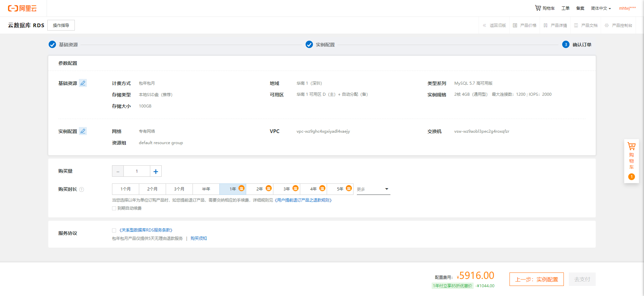Screen dimensions: 644x296
Task: Open the 购买须知 link
Action: point(199,239)
